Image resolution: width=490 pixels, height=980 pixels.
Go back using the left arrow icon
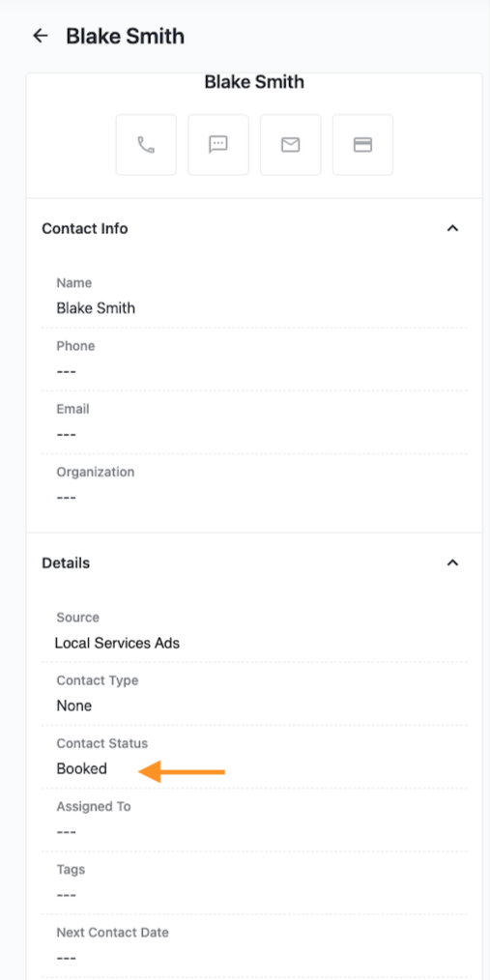pos(41,36)
